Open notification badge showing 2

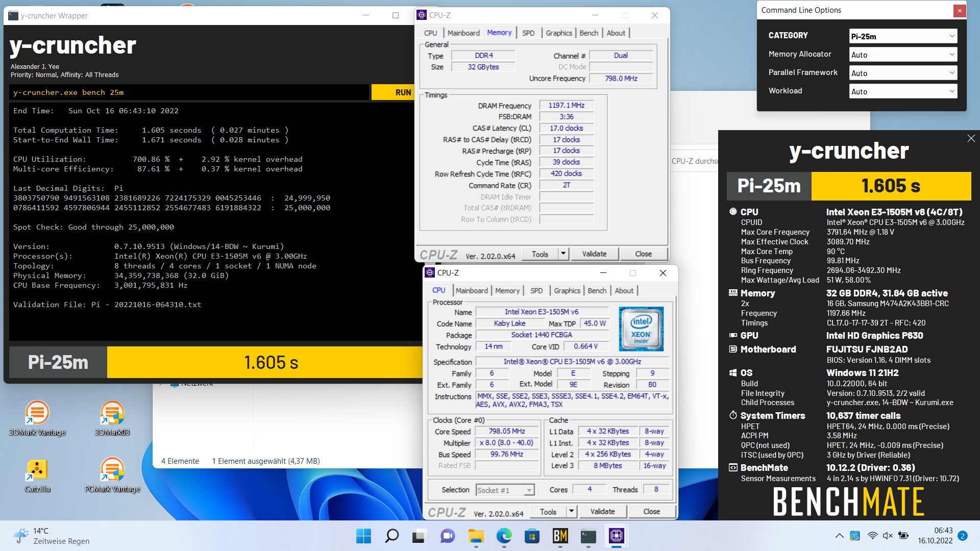[963, 536]
